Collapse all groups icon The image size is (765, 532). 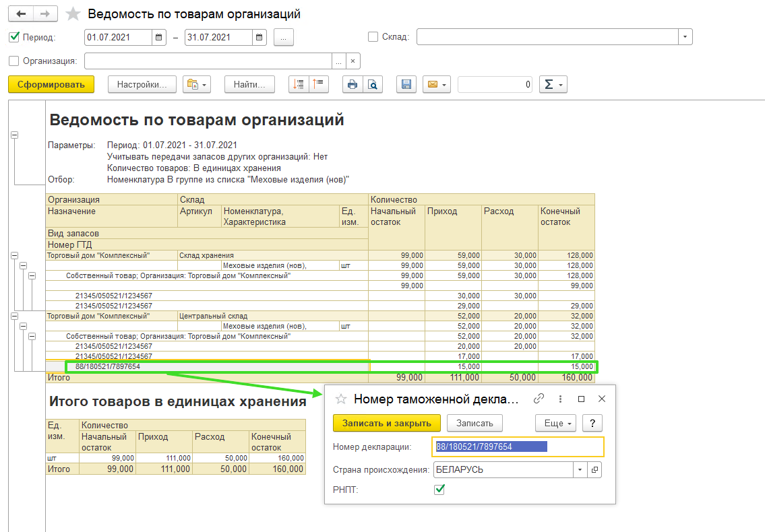pyautogui.click(x=318, y=84)
